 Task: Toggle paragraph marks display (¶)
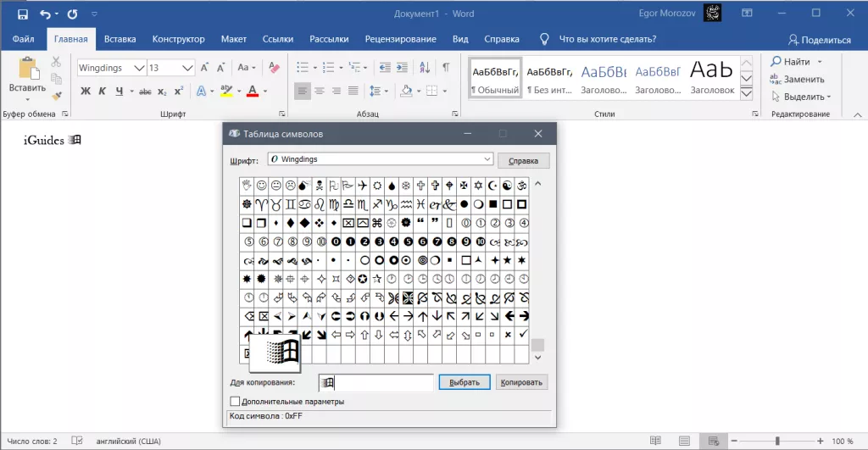point(446,67)
